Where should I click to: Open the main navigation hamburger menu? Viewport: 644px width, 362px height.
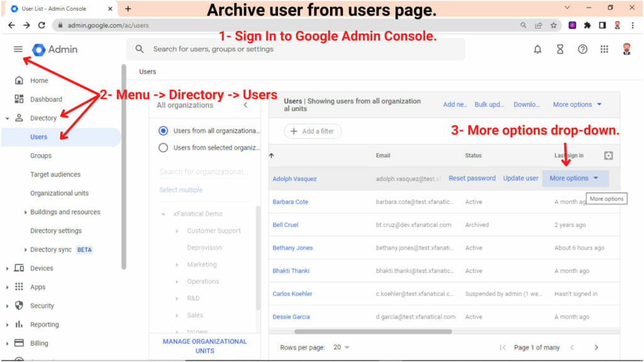click(x=18, y=48)
